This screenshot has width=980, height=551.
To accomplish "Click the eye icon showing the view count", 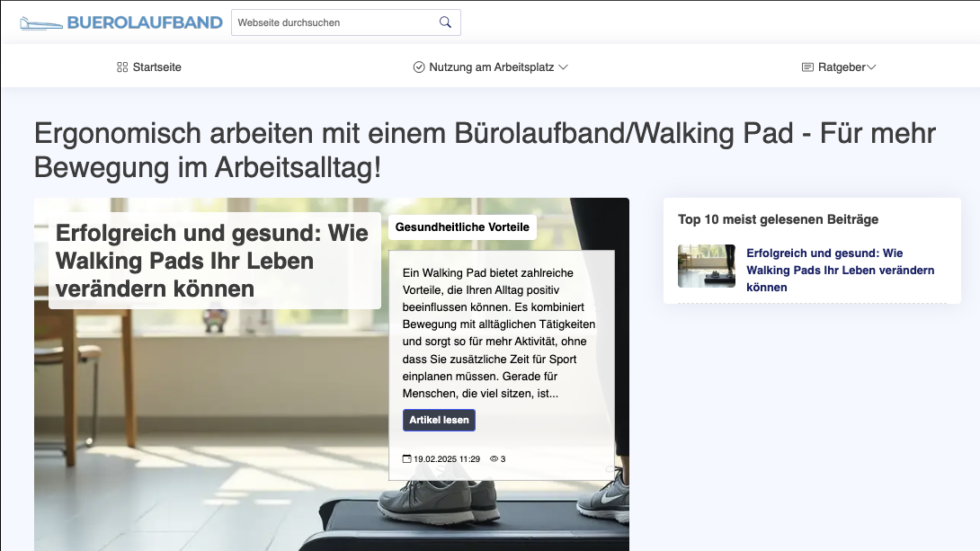I will (x=493, y=458).
